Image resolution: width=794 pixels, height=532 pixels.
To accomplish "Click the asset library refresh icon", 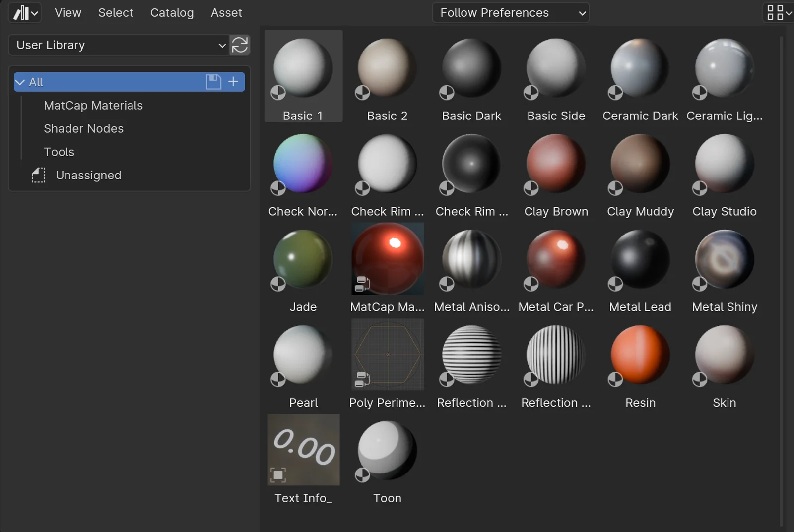I will (240, 45).
